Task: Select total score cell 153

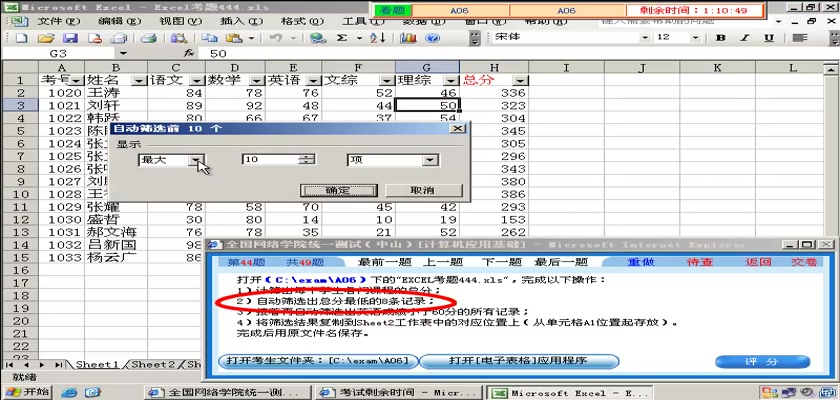Action: [494, 220]
